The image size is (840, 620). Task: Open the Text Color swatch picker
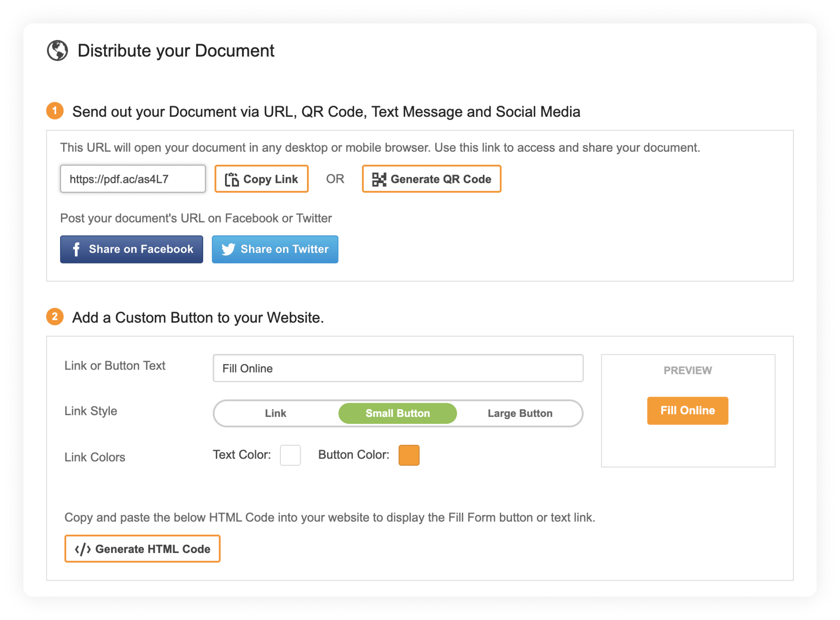pyautogui.click(x=290, y=455)
